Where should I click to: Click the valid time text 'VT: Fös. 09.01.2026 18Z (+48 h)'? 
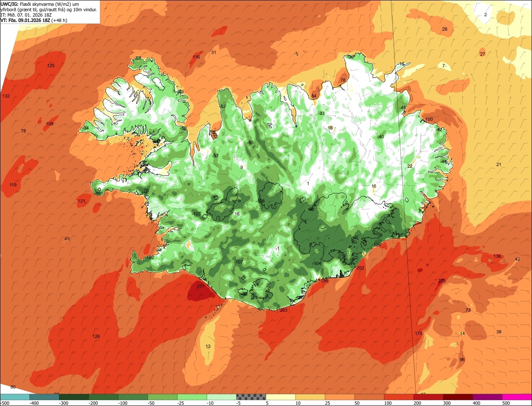(x=34, y=20)
